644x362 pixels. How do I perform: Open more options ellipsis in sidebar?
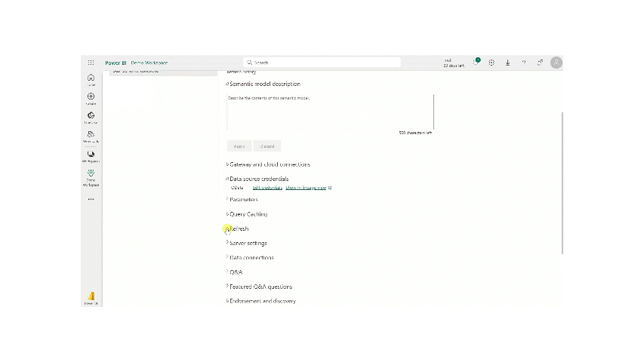(91, 200)
